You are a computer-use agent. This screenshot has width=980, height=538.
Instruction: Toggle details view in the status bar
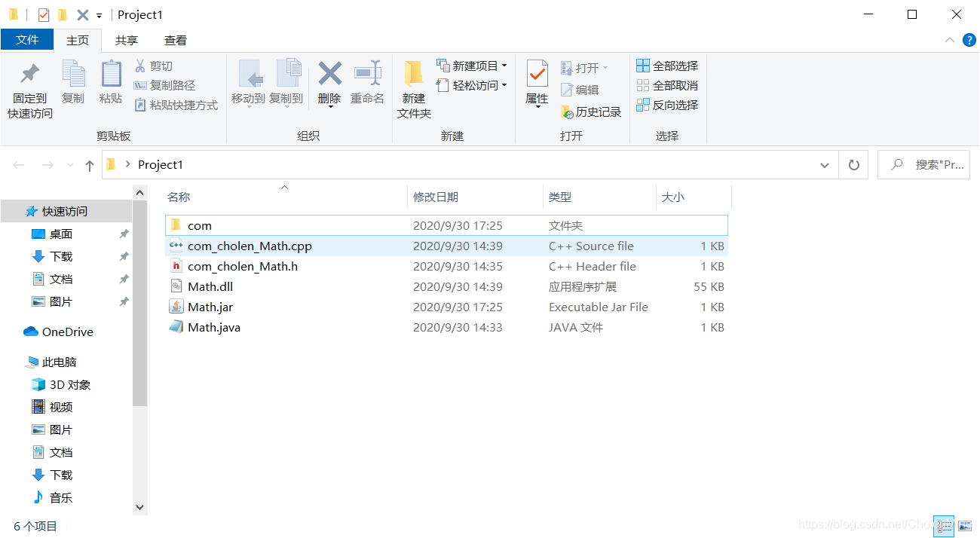(x=944, y=525)
